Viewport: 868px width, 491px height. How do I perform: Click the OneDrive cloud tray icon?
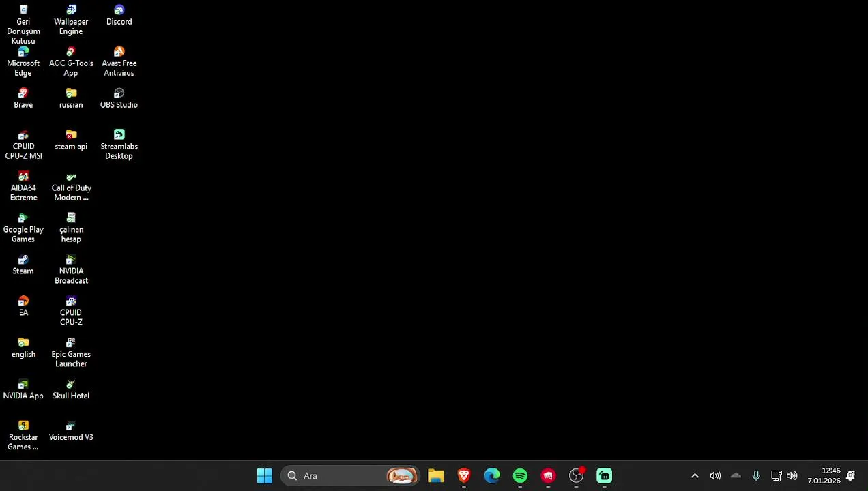point(736,476)
